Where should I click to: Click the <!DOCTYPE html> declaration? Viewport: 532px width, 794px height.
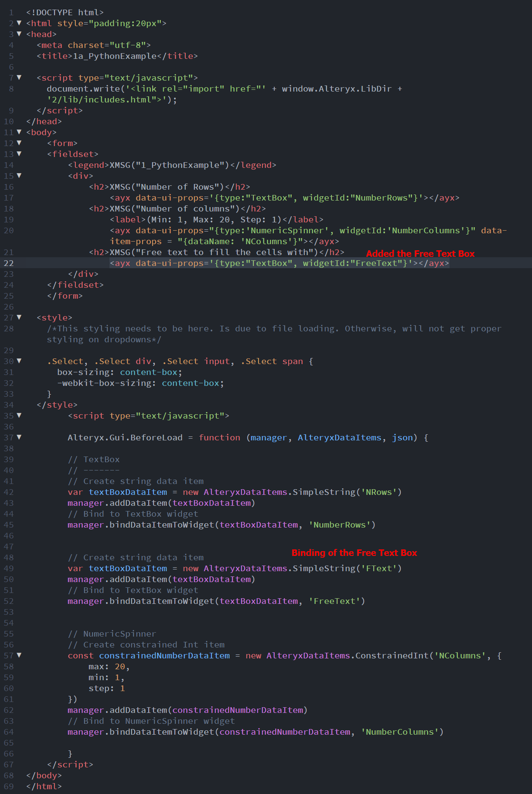click(65, 12)
